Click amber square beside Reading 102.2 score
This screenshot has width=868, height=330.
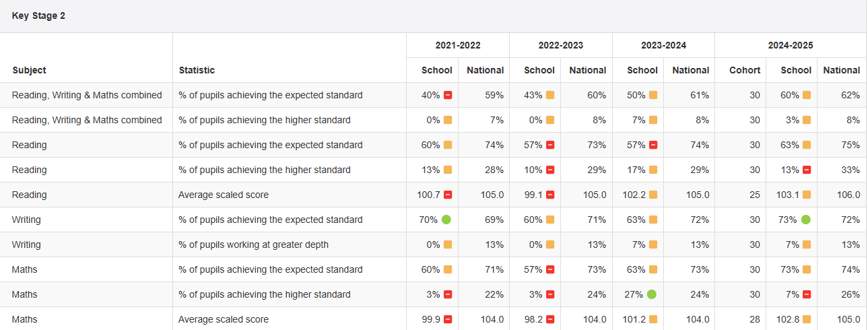(653, 195)
